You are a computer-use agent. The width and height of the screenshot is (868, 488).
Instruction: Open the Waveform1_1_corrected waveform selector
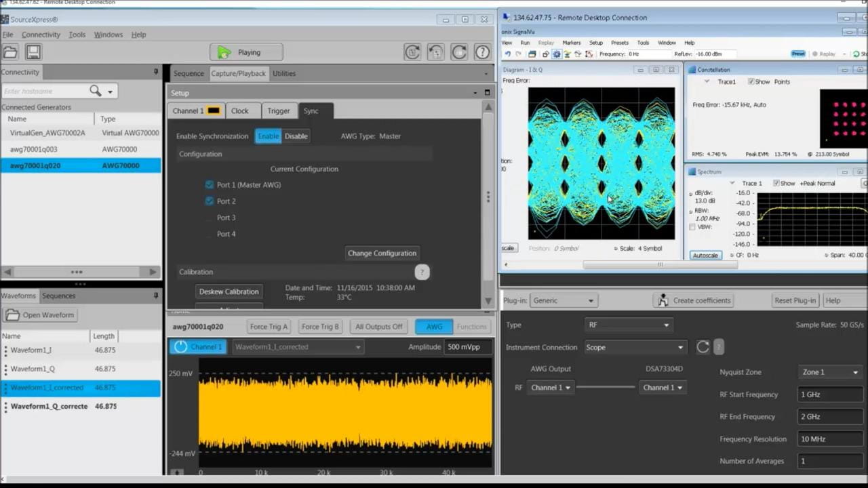(297, 346)
